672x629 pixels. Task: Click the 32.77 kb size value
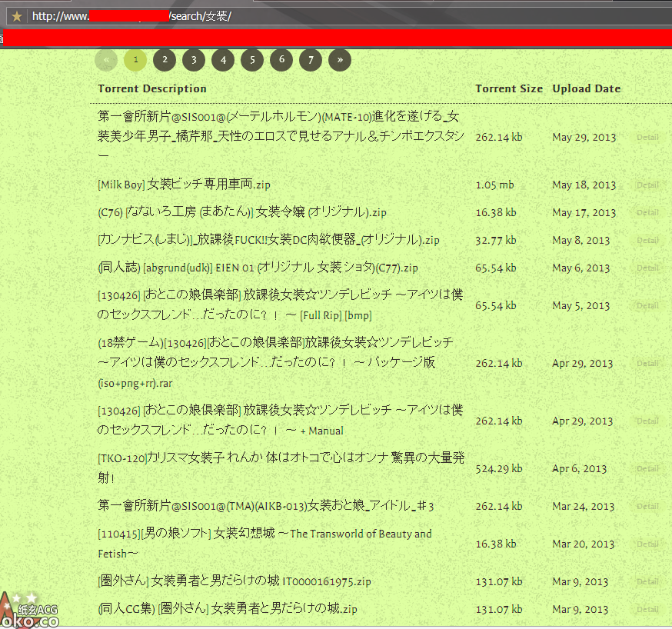496,240
